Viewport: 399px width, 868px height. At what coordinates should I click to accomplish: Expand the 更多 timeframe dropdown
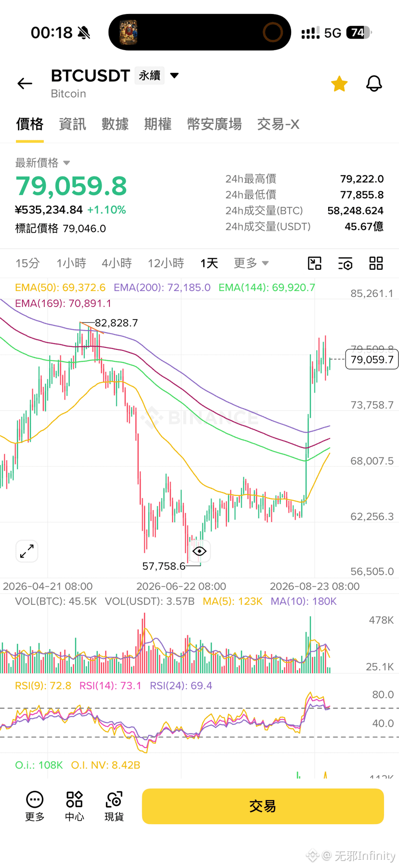[251, 263]
